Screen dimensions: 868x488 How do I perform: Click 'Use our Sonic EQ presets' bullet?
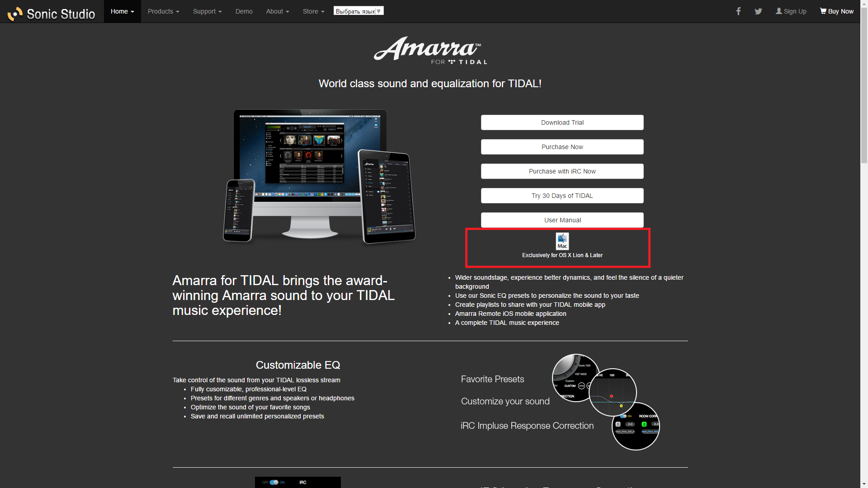coord(547,296)
